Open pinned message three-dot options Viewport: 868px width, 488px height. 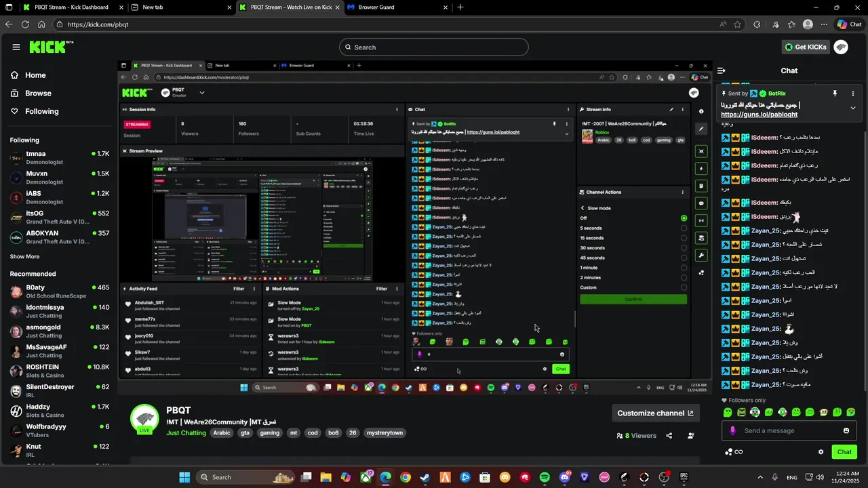point(853,94)
